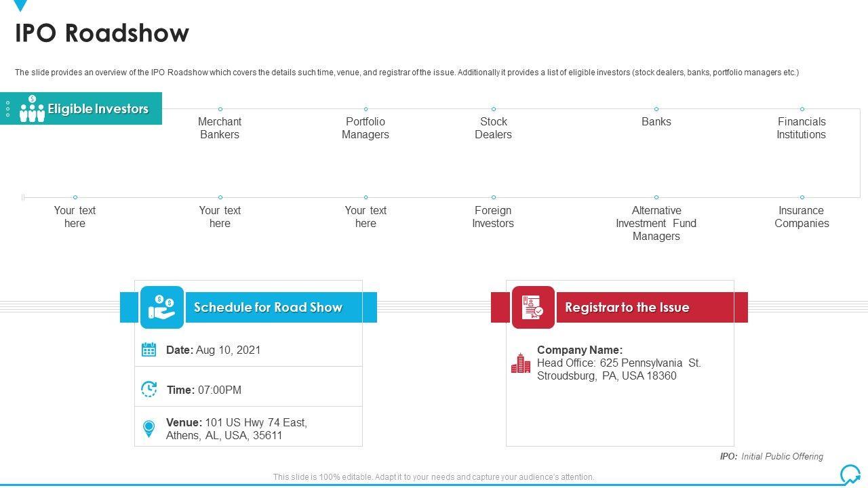Select the Foreign Investors label
868x488 pixels.
tap(493, 217)
